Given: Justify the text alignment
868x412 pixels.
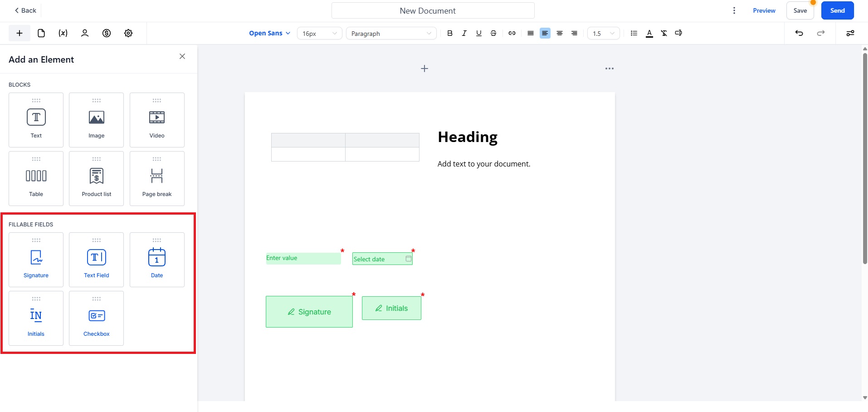Looking at the screenshot, I should click(x=531, y=33).
